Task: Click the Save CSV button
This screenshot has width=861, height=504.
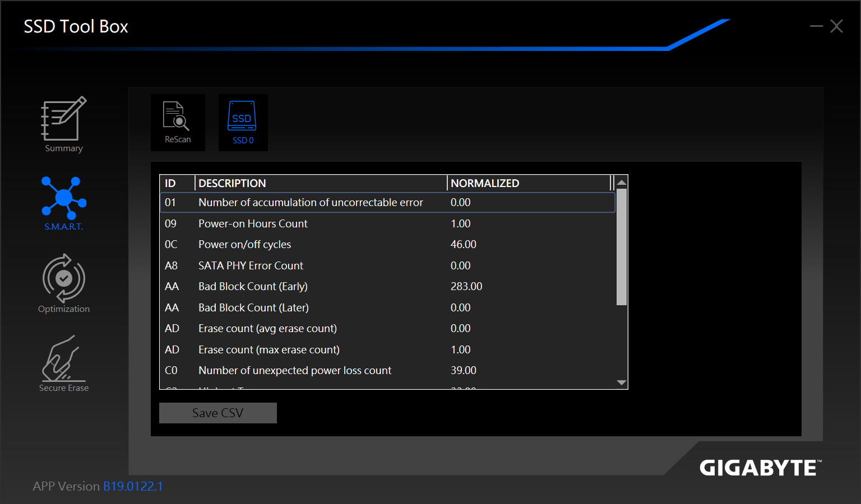Action: [218, 413]
